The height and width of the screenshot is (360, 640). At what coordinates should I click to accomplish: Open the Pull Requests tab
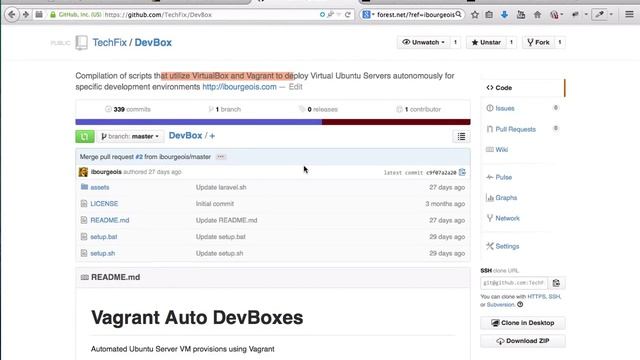515,129
